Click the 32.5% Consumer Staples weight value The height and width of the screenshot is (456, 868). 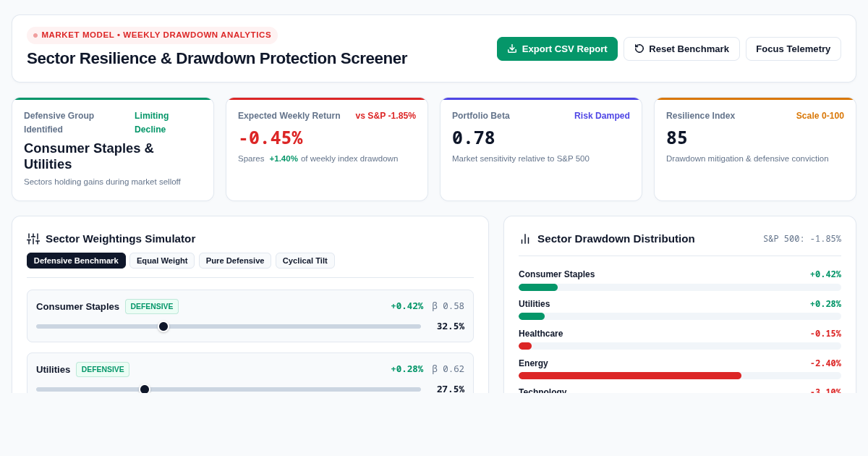point(451,326)
